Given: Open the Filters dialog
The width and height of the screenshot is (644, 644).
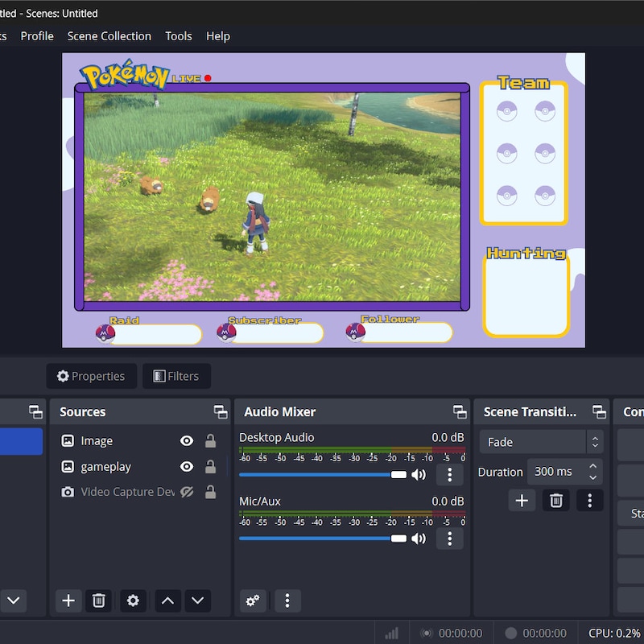Looking at the screenshot, I should click(x=176, y=376).
